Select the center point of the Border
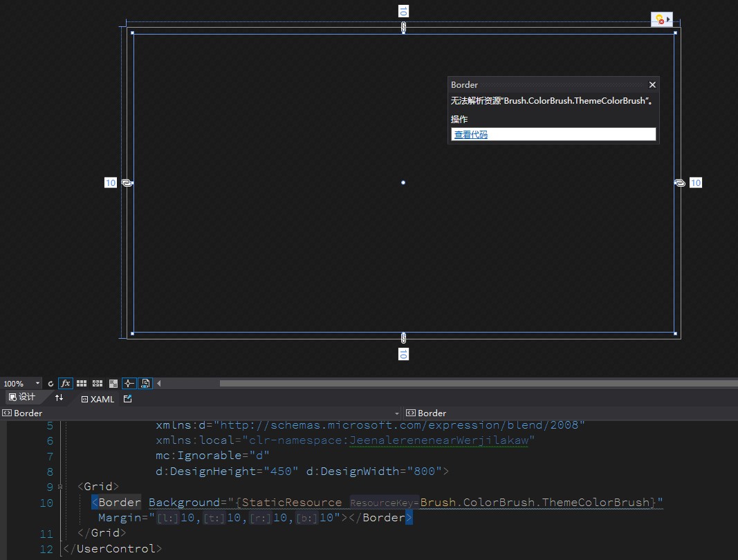This screenshot has height=560, width=738. 403,183
